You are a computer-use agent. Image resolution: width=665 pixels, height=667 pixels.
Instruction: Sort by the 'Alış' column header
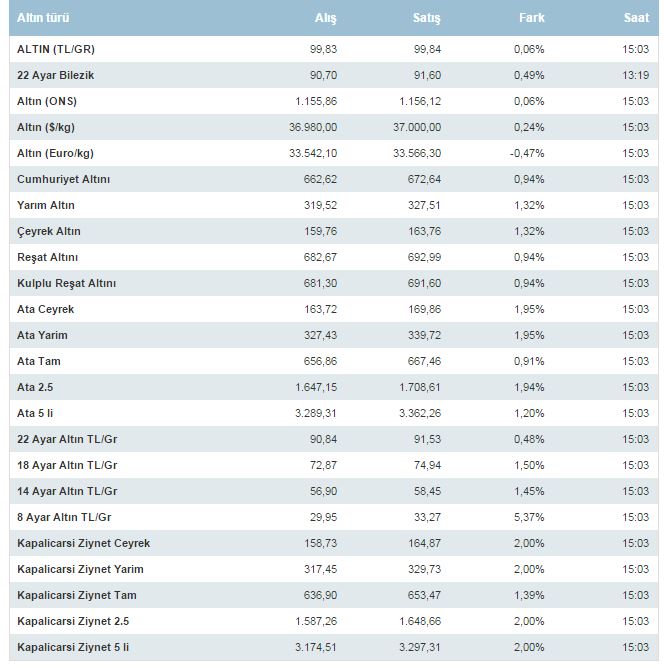pos(326,18)
